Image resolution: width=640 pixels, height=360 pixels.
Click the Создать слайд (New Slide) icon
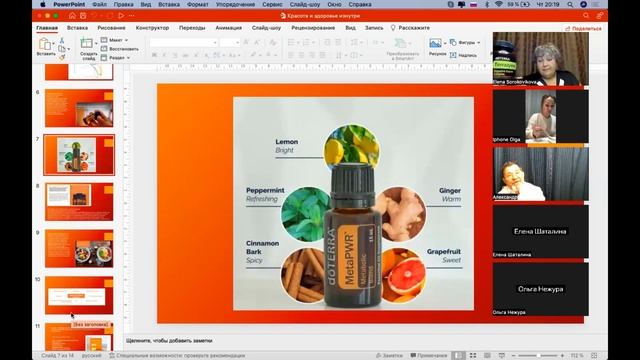point(87,43)
